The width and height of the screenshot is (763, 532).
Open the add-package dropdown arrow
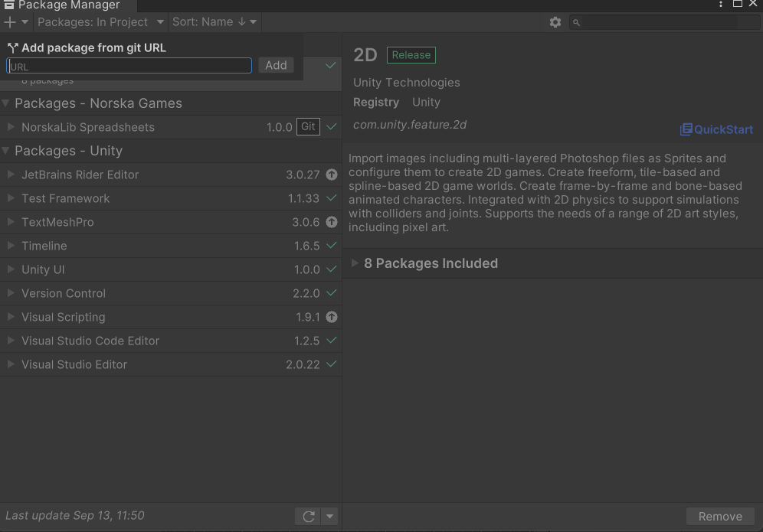click(25, 22)
